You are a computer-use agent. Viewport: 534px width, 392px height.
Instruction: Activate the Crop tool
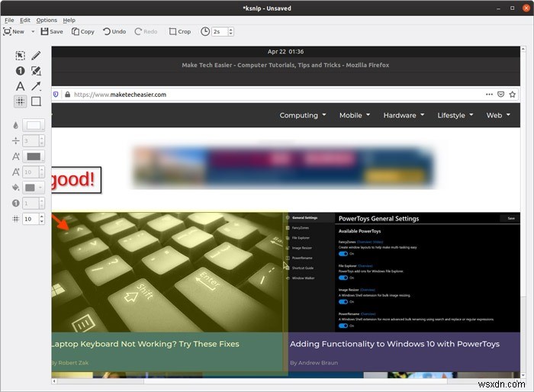click(180, 32)
